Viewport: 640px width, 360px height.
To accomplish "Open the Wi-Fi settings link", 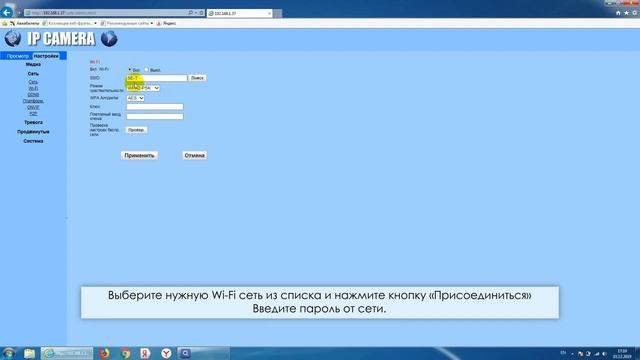I will (x=33, y=88).
